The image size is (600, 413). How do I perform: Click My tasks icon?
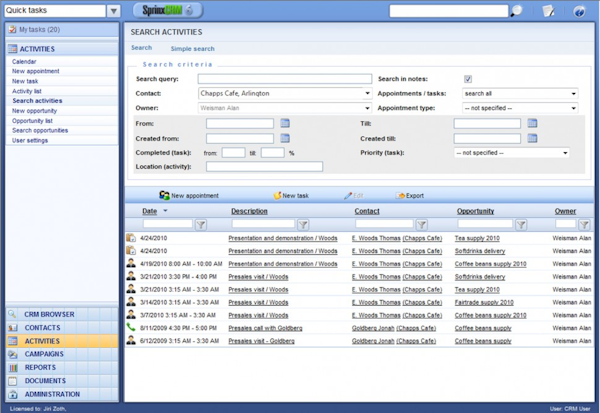pyautogui.click(x=13, y=29)
